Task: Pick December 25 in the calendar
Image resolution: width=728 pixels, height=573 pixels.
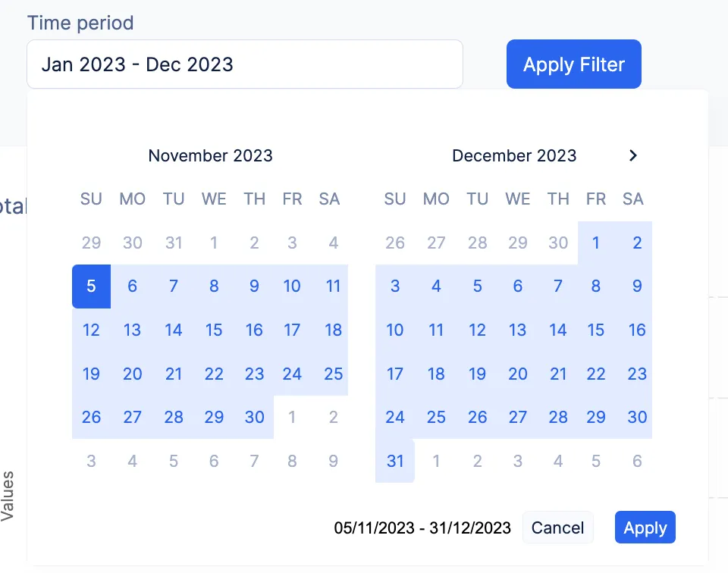Action: pyautogui.click(x=436, y=417)
